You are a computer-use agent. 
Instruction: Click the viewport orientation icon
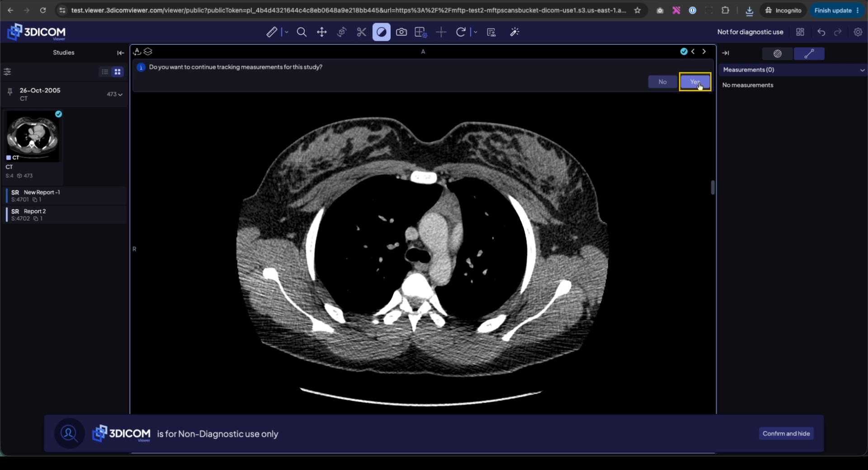point(137,52)
